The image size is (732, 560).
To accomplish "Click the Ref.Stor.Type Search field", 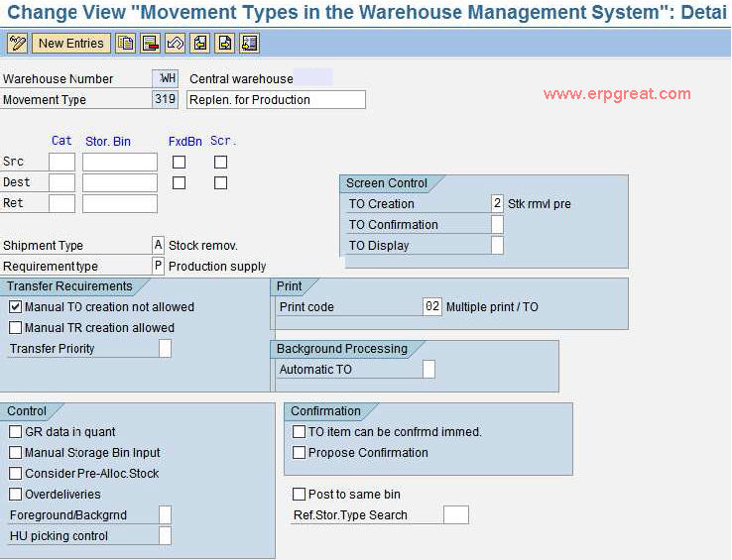I will (x=456, y=515).
